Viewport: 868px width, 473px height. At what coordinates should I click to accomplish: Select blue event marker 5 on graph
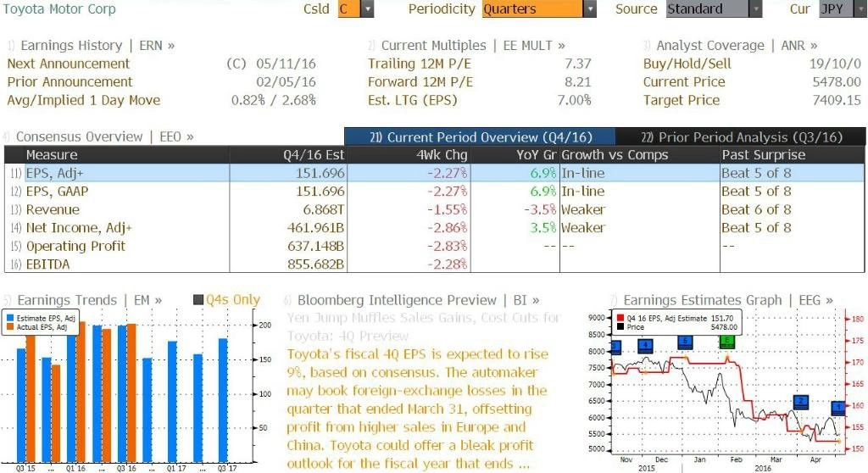tap(685, 342)
